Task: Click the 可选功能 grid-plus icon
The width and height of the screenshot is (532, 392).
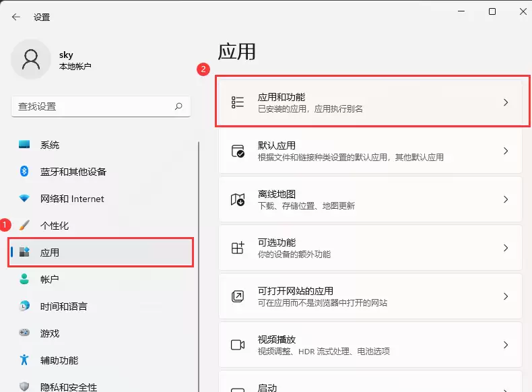Action: point(238,248)
